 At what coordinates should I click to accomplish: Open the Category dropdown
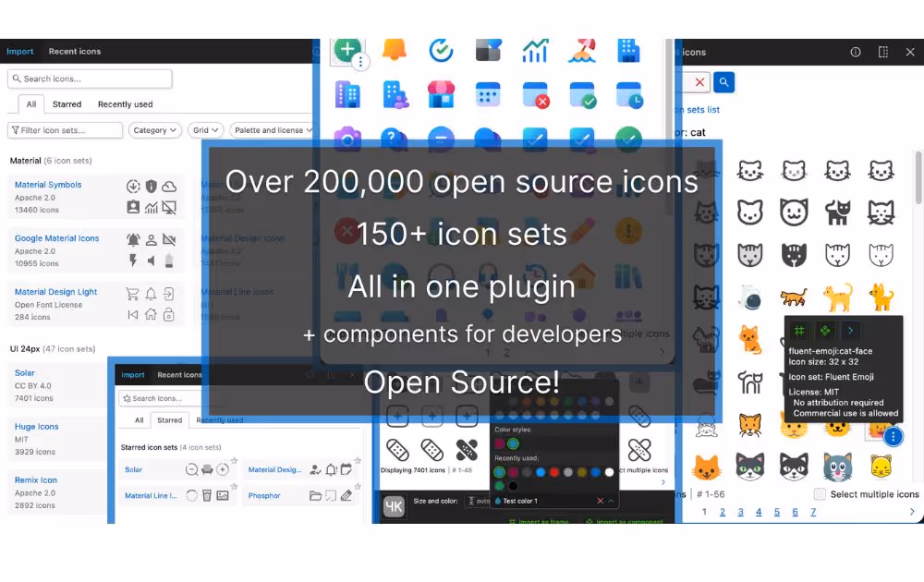154,130
